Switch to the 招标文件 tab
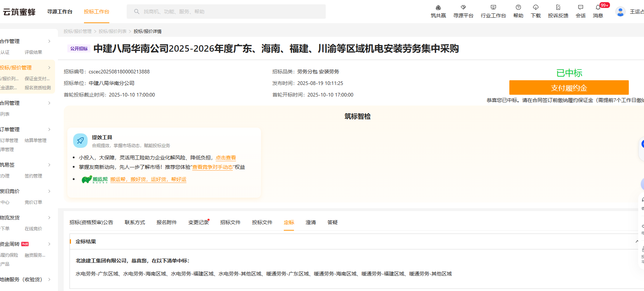644x291 pixels. [230, 222]
